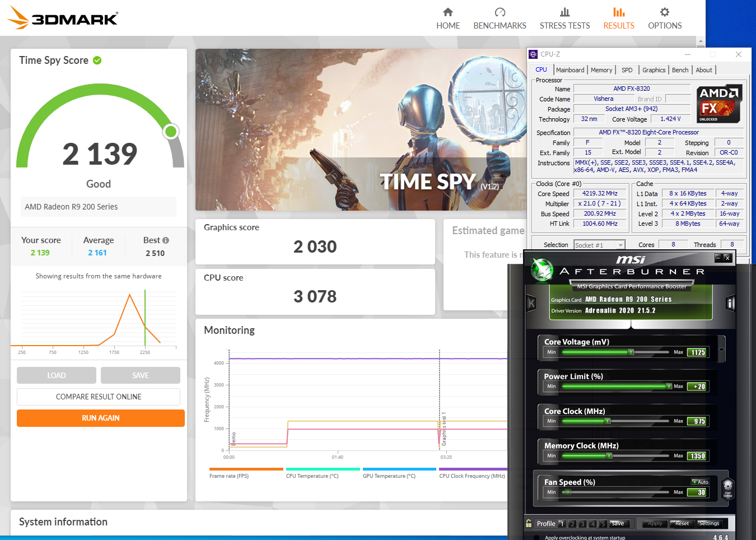Select Afterburner profile slot 2

tap(572, 524)
